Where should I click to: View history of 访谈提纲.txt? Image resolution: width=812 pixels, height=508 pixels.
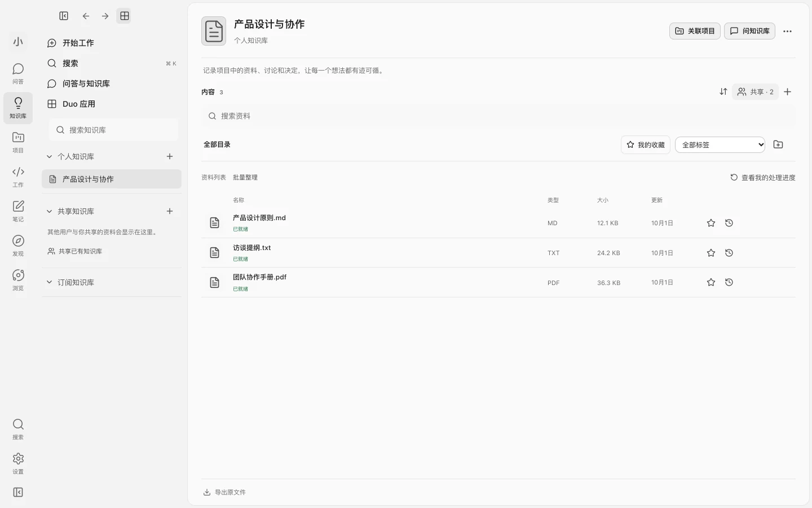729,253
